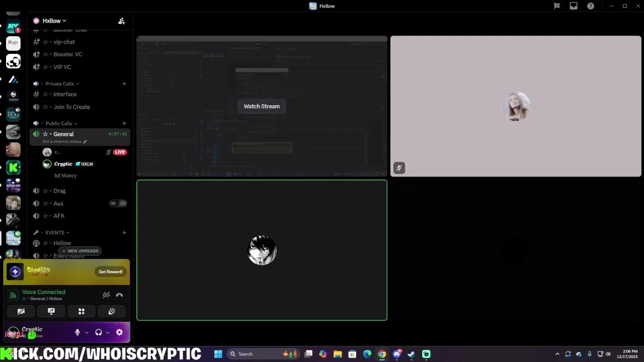Join the Aux voice channel
644x362 pixels.
point(79,204)
